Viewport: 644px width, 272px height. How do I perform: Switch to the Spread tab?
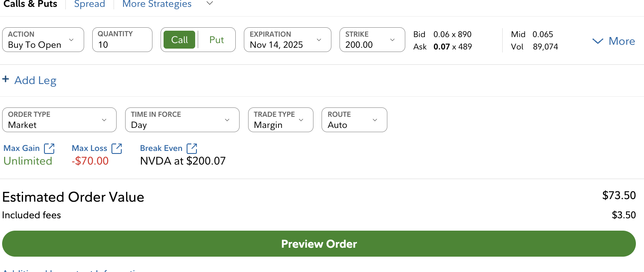pos(90,4)
